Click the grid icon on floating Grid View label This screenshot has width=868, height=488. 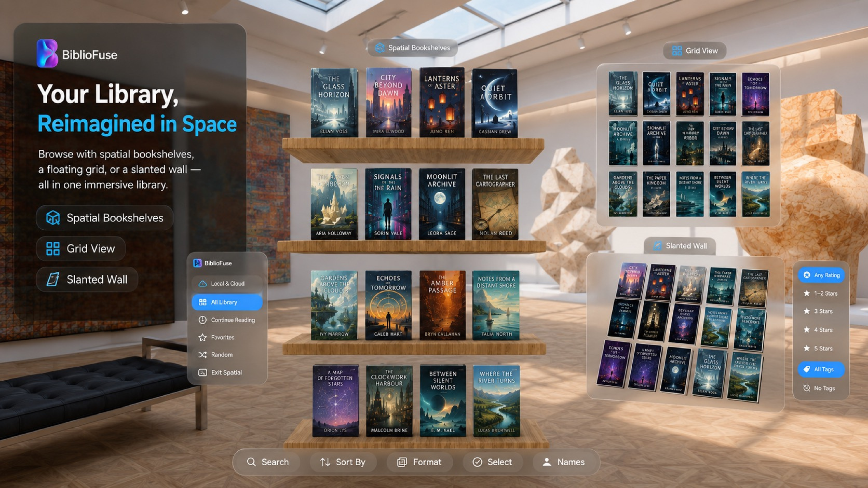[677, 51]
